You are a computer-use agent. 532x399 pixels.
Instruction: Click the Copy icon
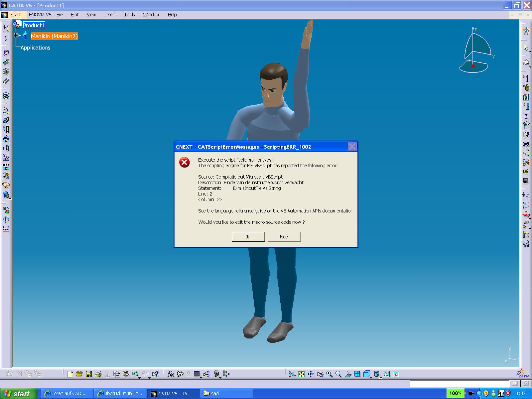click(x=116, y=374)
